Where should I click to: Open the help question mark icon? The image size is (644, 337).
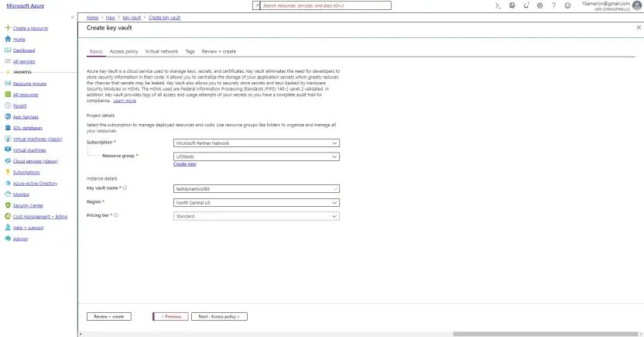click(x=553, y=5)
